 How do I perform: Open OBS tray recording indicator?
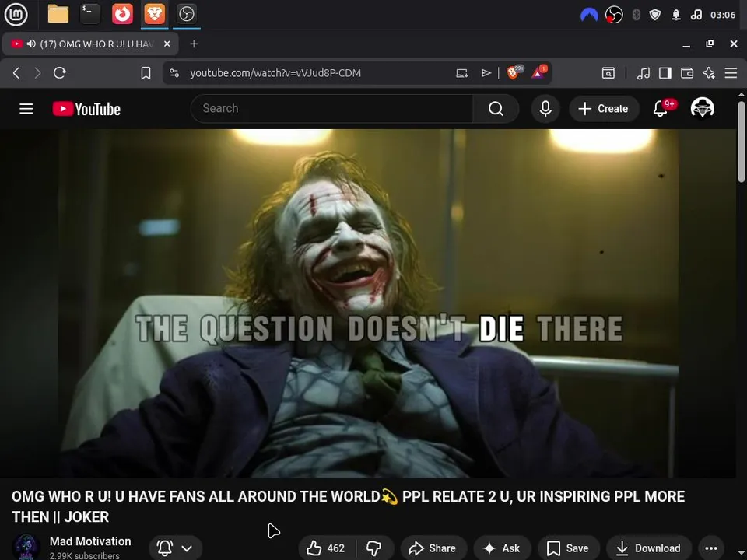click(614, 16)
